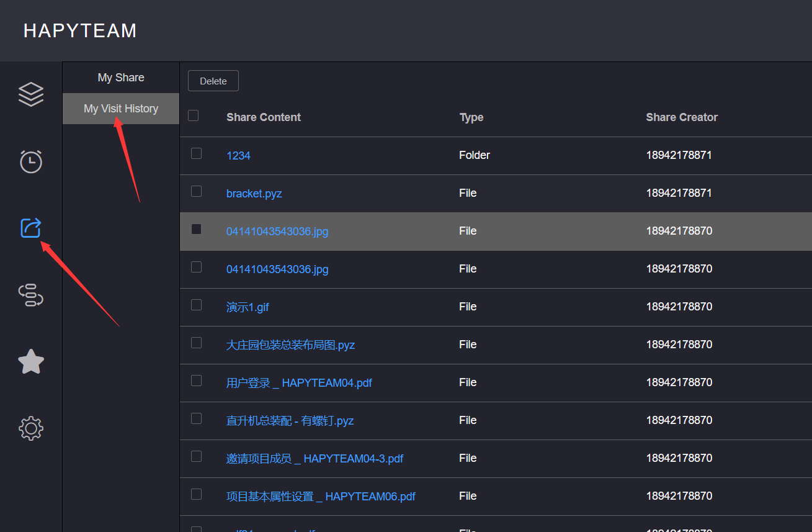The height and width of the screenshot is (532, 812).
Task: Switch to the My Share tab
Action: coord(121,78)
